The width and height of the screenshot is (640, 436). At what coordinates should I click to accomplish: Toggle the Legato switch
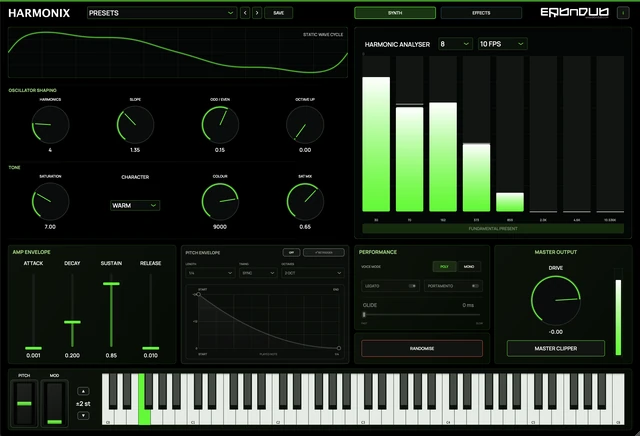[413, 286]
